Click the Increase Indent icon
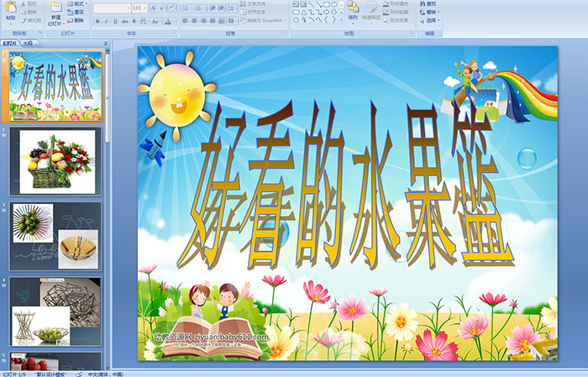Viewport: 588px width, 377px height. 221,8
